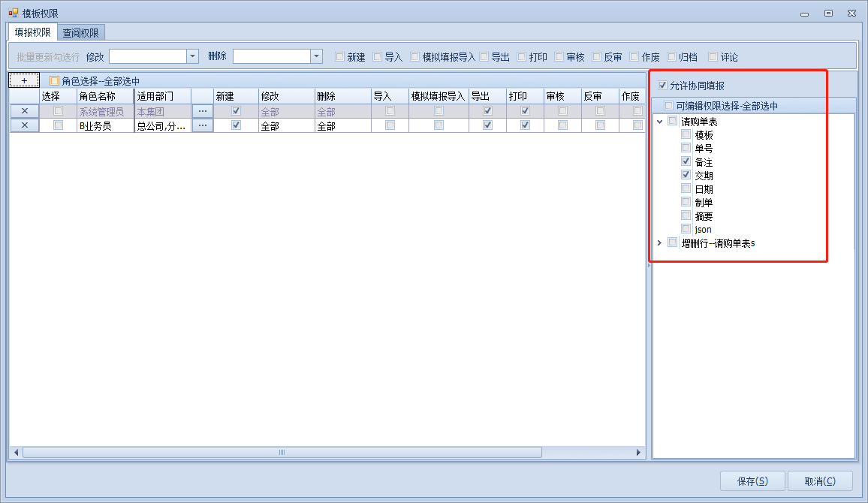The width and height of the screenshot is (868, 503).
Task: Enable 角色选择--全部选中 checkbox
Action: tap(54, 81)
